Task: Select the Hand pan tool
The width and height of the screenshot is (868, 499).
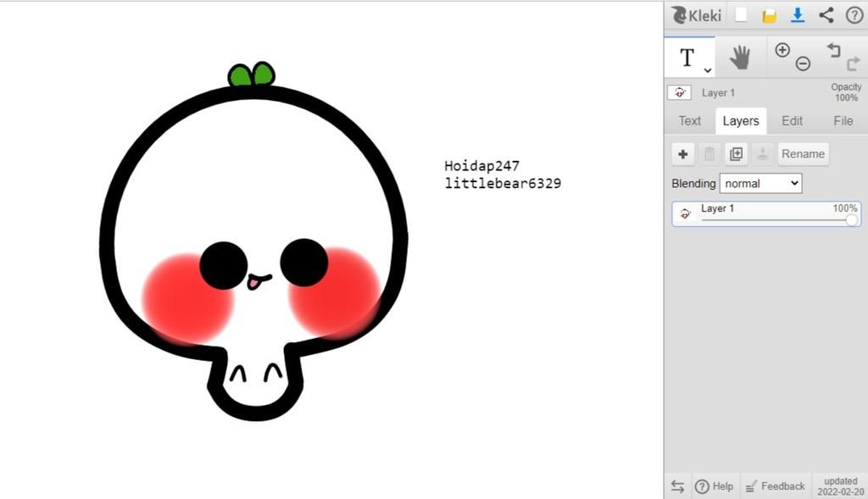Action: pos(740,57)
